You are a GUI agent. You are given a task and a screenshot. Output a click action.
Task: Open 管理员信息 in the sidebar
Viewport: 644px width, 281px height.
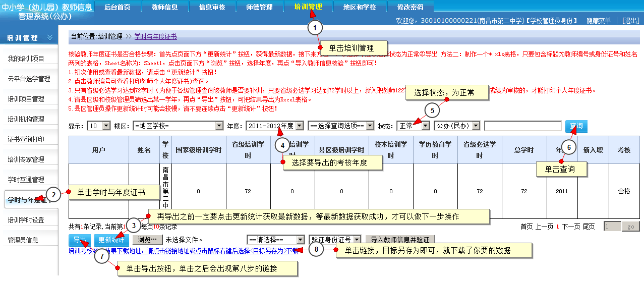point(23,240)
